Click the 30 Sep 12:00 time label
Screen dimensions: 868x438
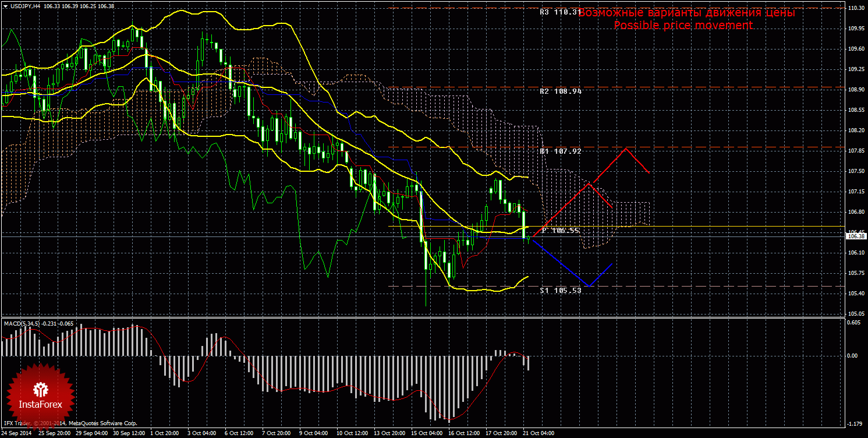[129, 433]
